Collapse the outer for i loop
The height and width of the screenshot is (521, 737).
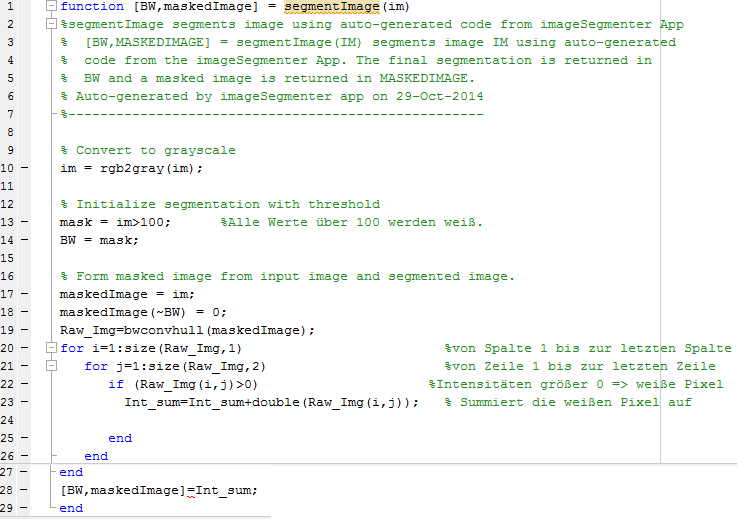52,349
